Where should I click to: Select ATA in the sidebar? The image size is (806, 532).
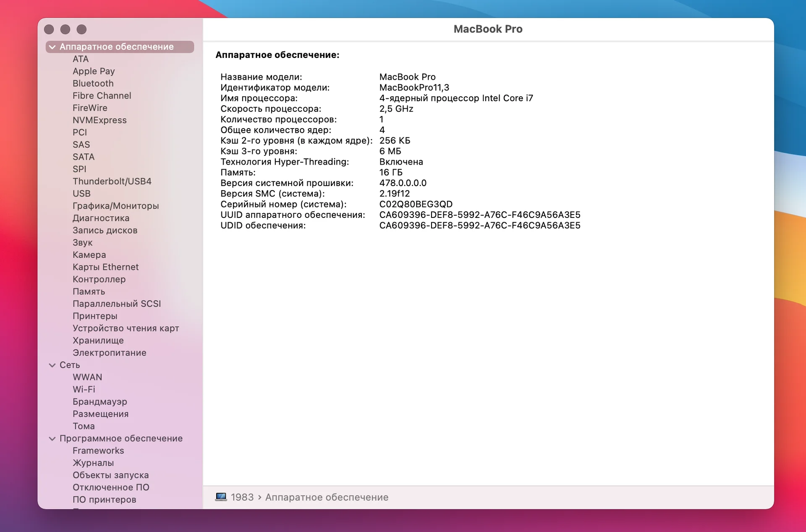click(x=81, y=59)
